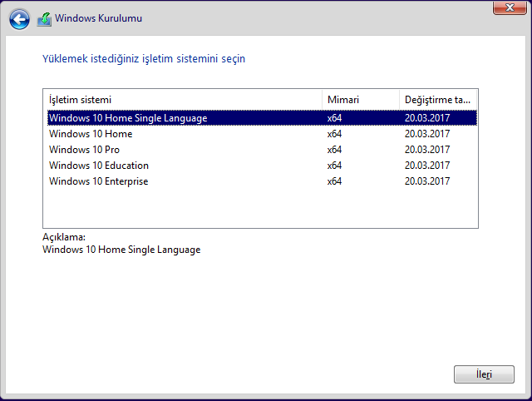Click the date cell in the Windows 10 Home row
The image size is (532, 401).
pos(426,134)
